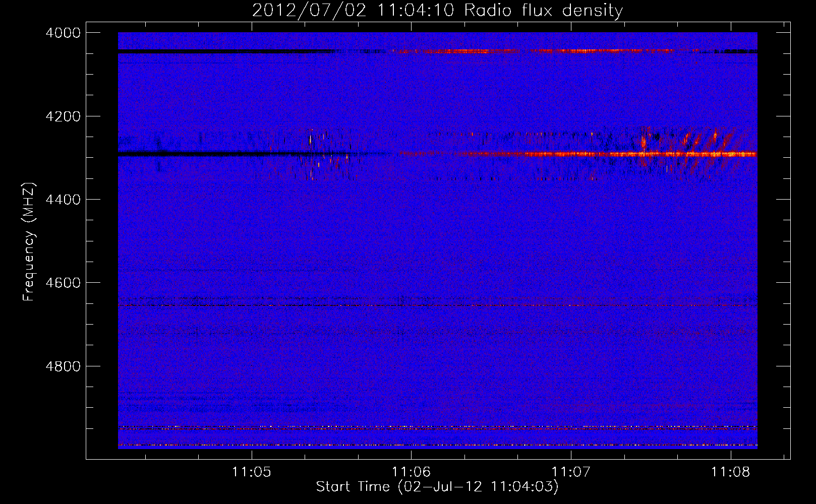Screen dimensions: 816x504
Task: Select the 4000 frequency axis label
Action: (63, 33)
